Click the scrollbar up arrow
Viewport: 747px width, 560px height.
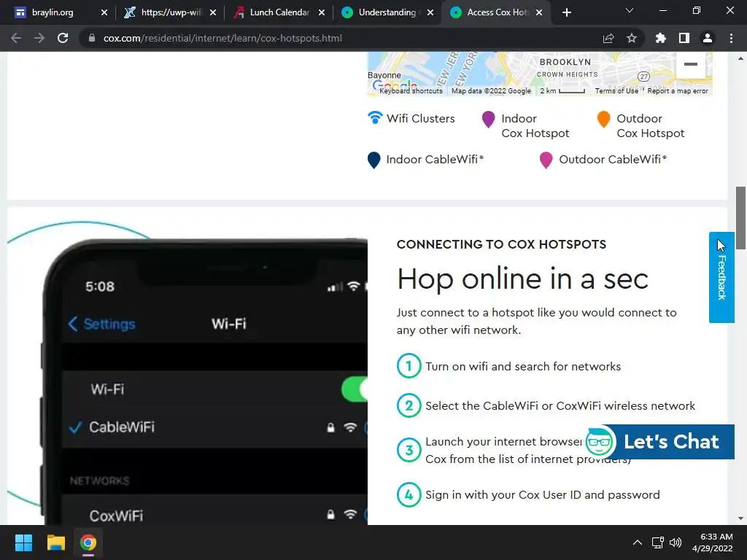[x=740, y=58]
